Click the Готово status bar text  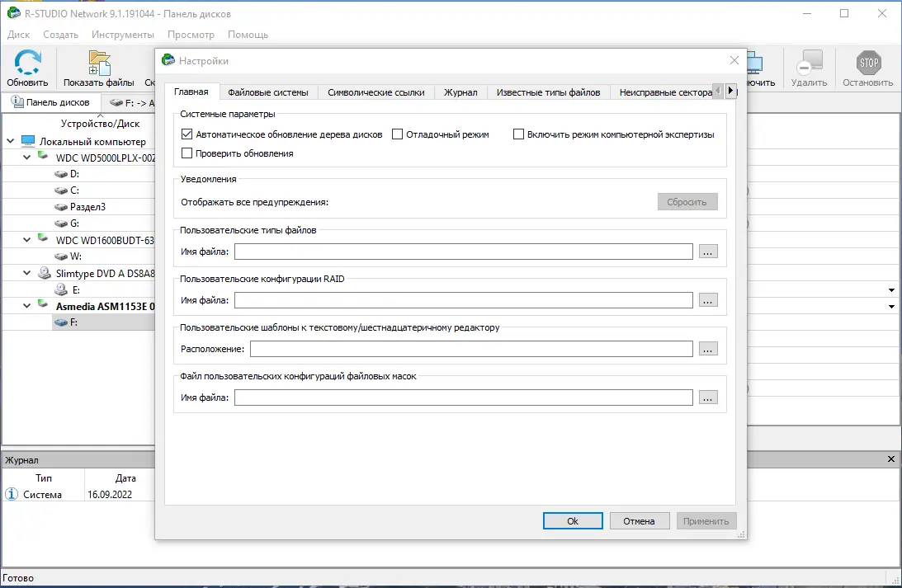(x=18, y=577)
